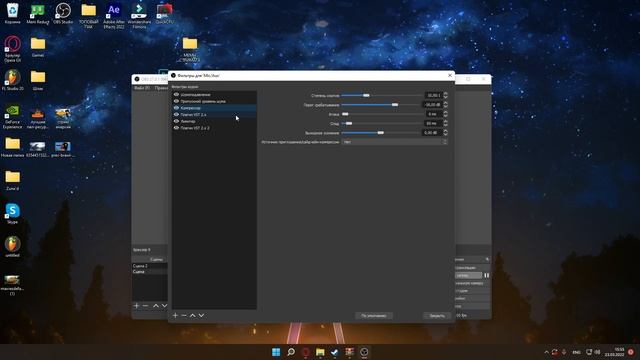Screen dimensions: 640x360
Task: Click the ENG language indicator in tray
Action: coord(576,352)
